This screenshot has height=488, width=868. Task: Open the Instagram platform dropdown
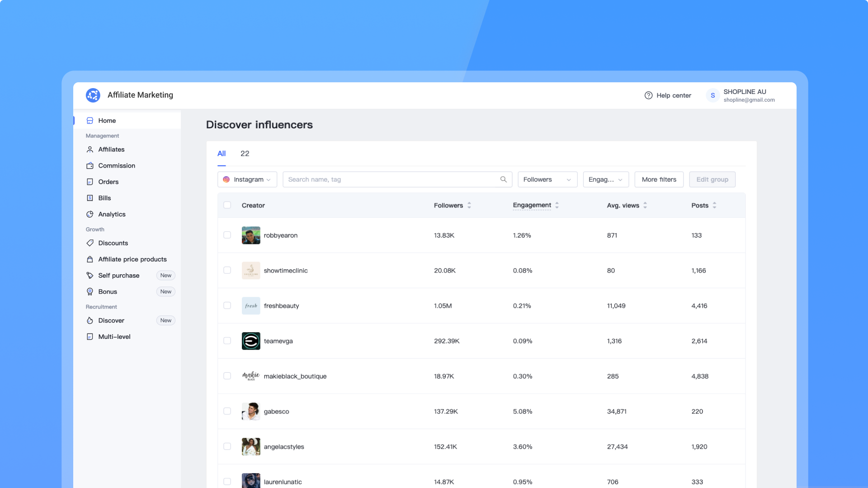(x=247, y=179)
